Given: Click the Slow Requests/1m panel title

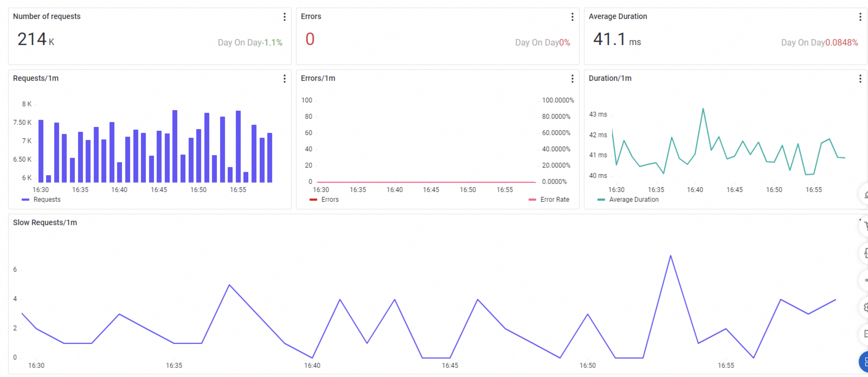Looking at the screenshot, I should [45, 223].
